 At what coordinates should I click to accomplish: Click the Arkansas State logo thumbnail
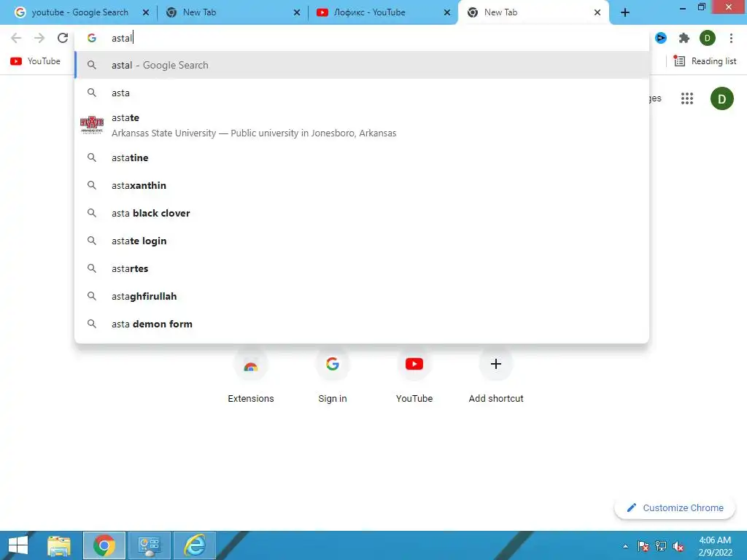tap(91, 125)
